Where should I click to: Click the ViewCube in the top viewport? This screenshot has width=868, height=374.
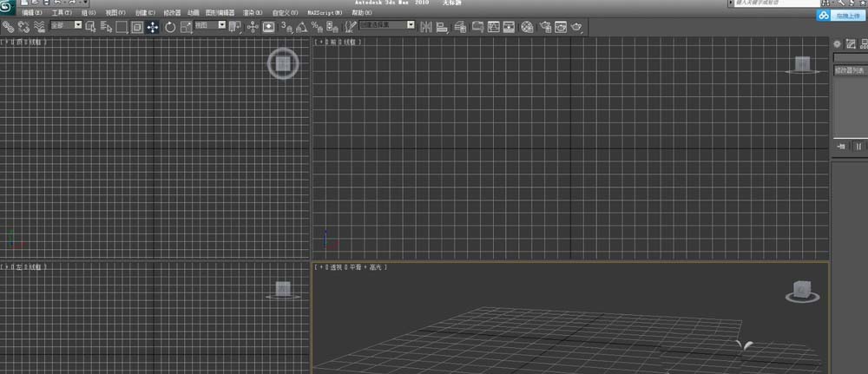tap(283, 64)
